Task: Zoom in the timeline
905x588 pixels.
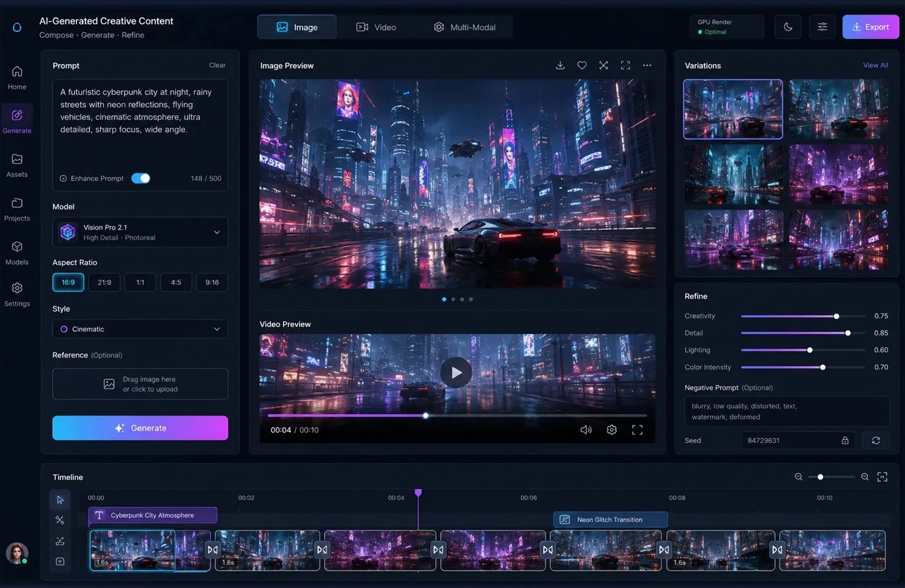Action: [865, 477]
